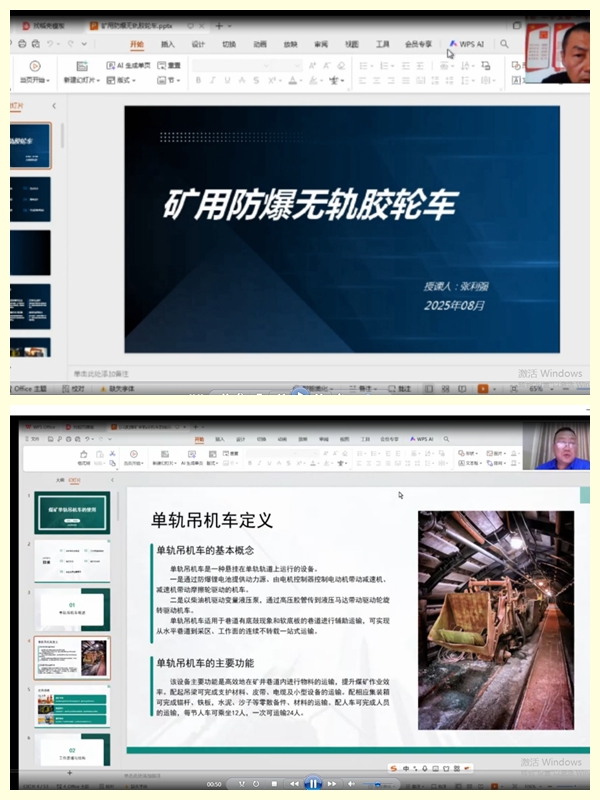Click the 矿用防爆无轨胶轮车 slide title text
600x800 pixels.
click(x=310, y=204)
